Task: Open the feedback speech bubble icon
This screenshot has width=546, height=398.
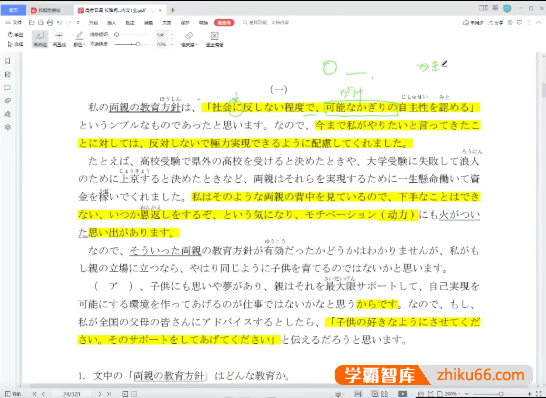Action: [520, 23]
